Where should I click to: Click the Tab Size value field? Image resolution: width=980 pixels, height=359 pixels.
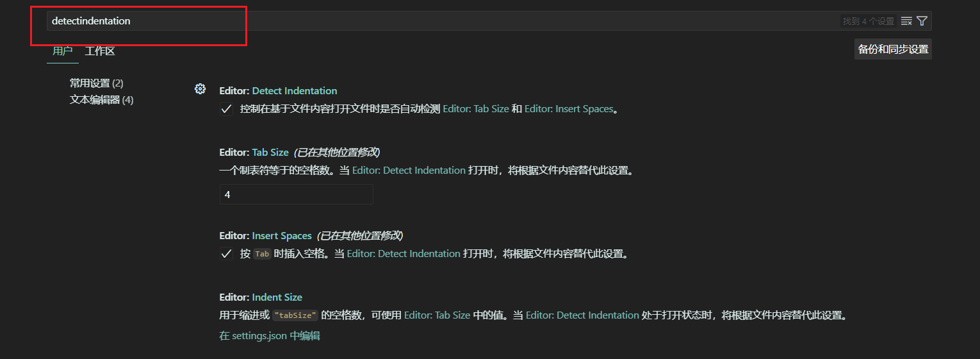[x=296, y=194]
